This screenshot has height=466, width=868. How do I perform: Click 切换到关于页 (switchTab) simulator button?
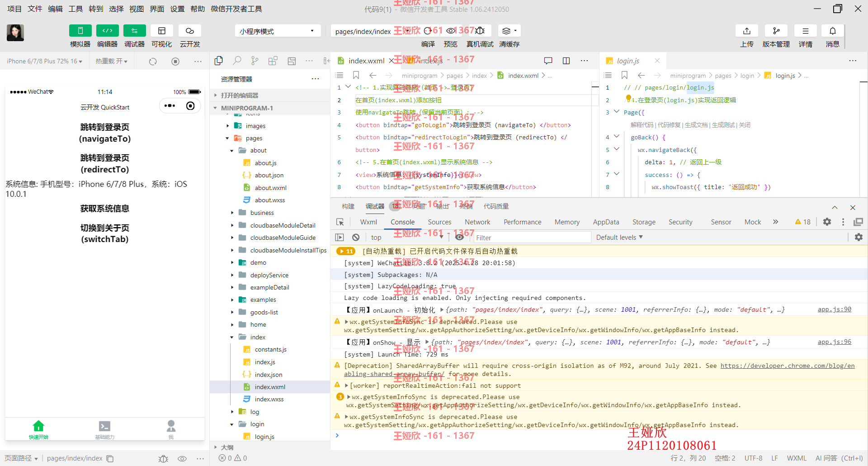(105, 233)
